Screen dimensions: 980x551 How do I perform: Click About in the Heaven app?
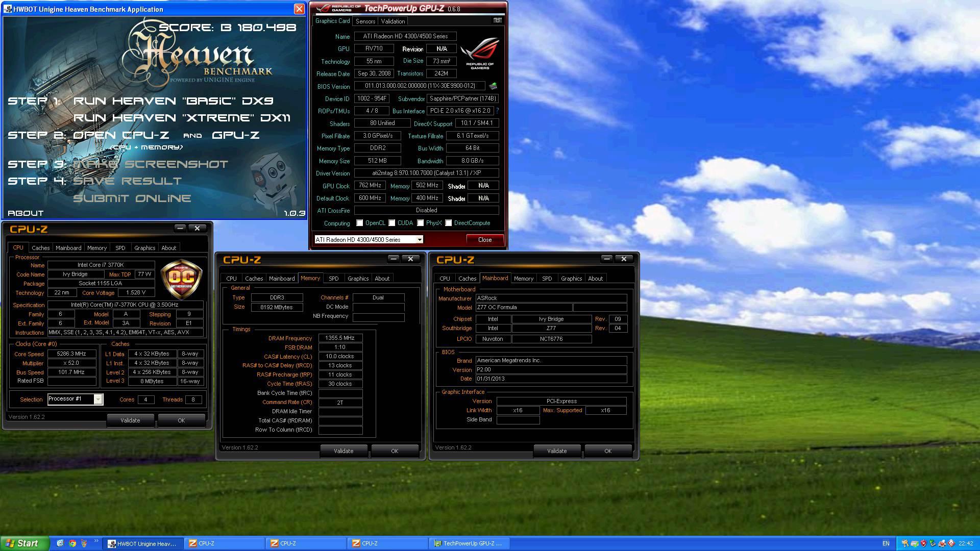[26, 213]
